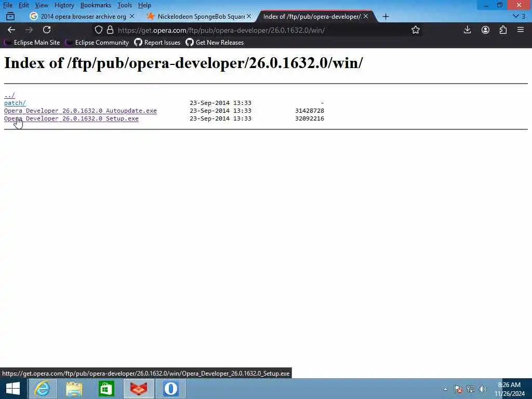The height and width of the screenshot is (399, 532).
Task: Launch Internet Explorer from taskbar
Action: 43,389
